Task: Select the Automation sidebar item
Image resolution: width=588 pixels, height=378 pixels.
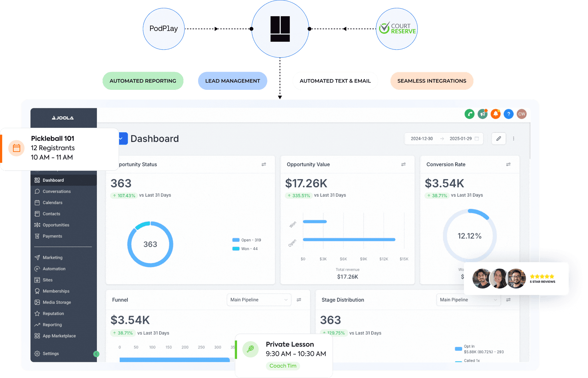Action: coord(54,269)
